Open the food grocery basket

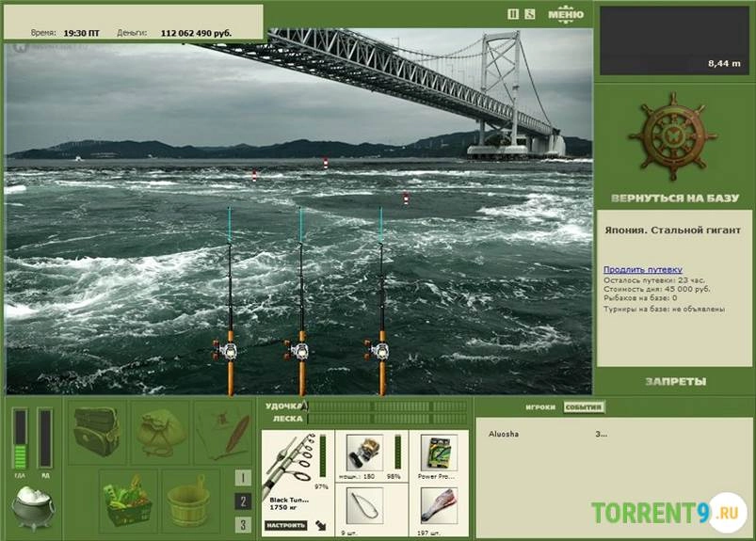point(128,499)
